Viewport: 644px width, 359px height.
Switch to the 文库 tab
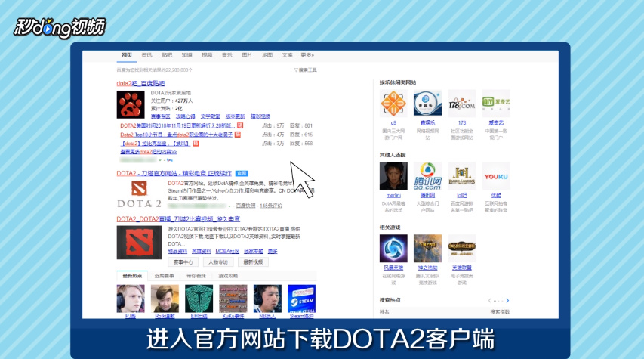point(288,55)
